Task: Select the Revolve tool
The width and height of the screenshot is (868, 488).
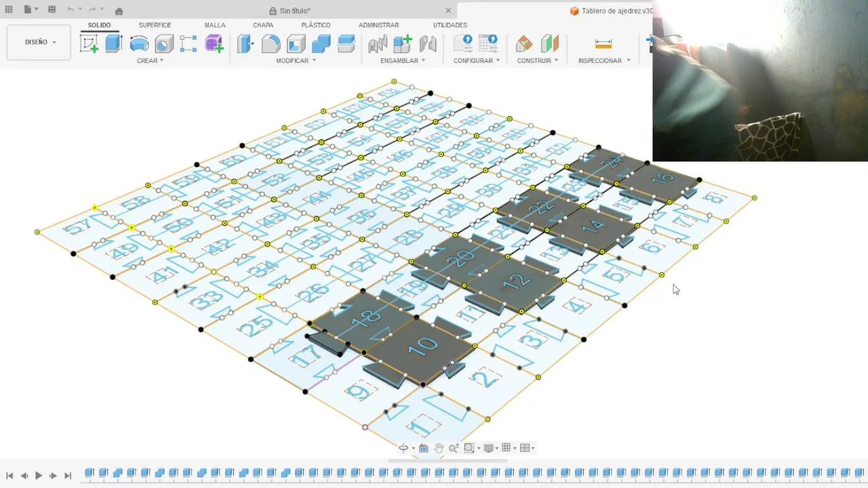Action: [x=139, y=44]
